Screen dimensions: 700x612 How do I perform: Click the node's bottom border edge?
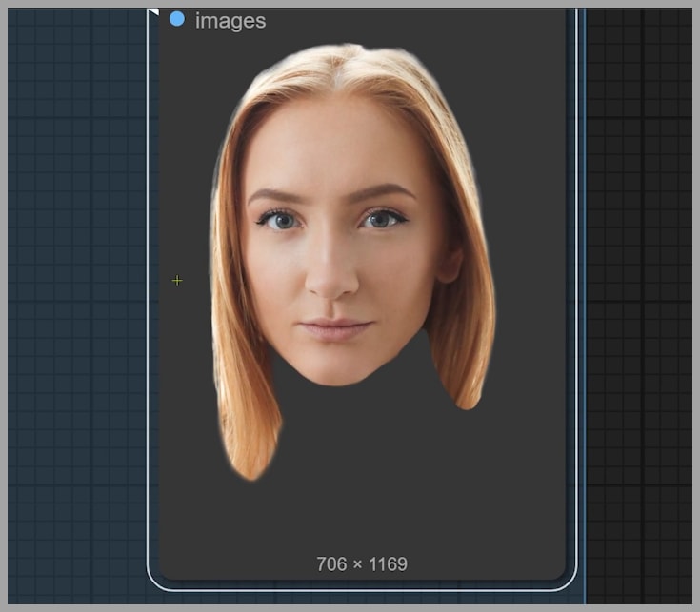coord(362,591)
